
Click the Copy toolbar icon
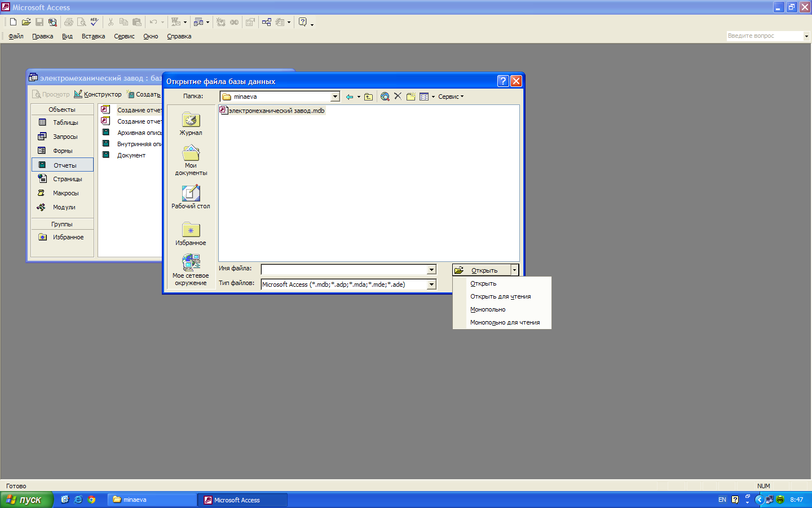123,22
